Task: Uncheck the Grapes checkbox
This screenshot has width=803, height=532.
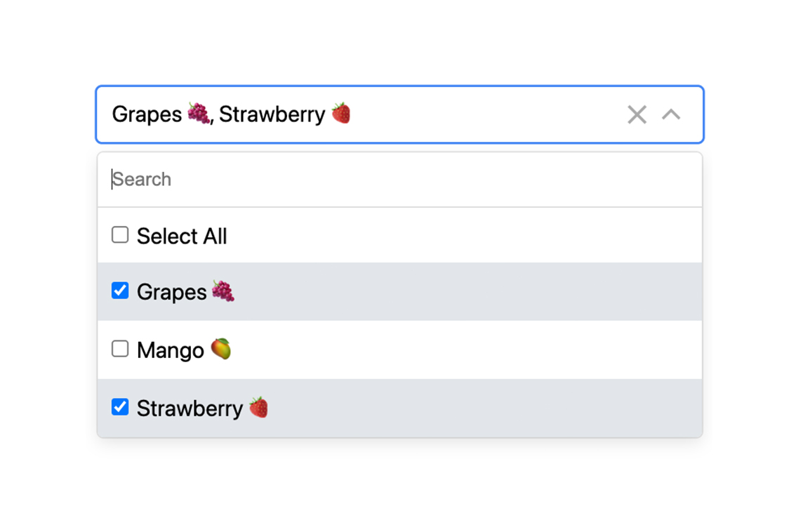Action: point(120,291)
